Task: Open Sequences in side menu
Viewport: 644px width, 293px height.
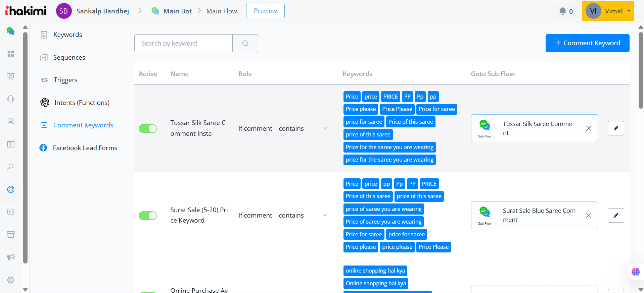Action: tap(69, 57)
